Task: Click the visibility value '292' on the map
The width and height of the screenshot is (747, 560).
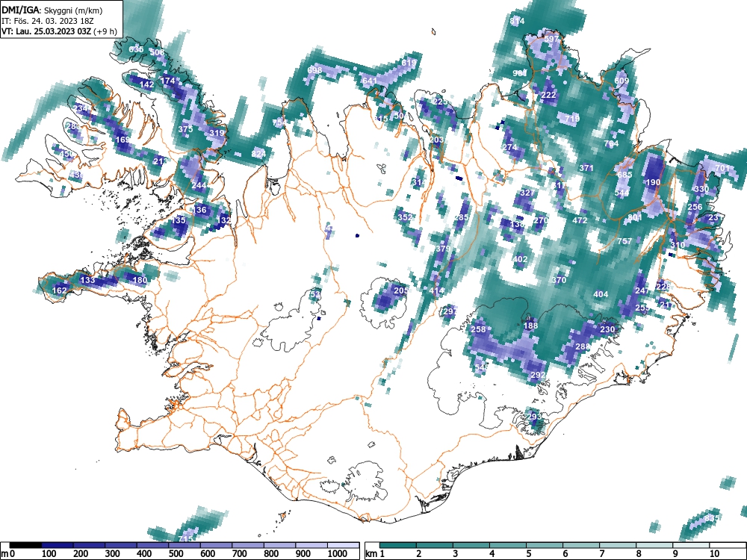Action: pyautogui.click(x=538, y=375)
